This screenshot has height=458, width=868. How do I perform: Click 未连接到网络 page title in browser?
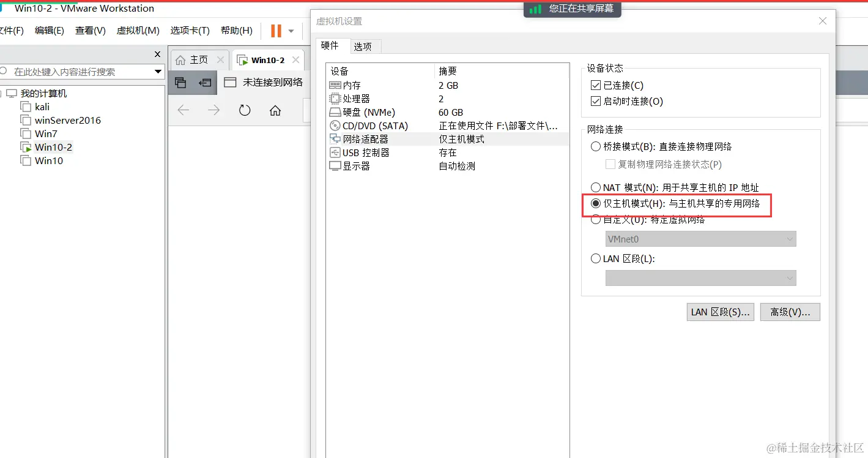click(x=273, y=82)
